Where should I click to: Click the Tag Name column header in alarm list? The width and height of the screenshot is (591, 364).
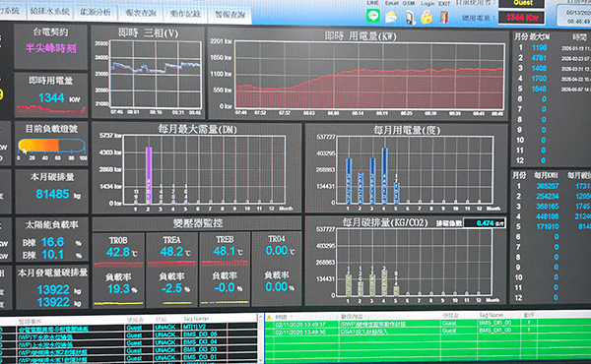(x=196, y=319)
